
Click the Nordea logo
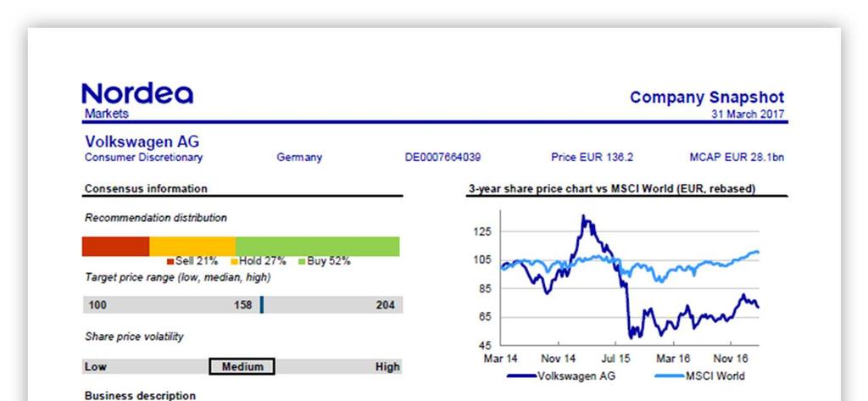click(137, 93)
